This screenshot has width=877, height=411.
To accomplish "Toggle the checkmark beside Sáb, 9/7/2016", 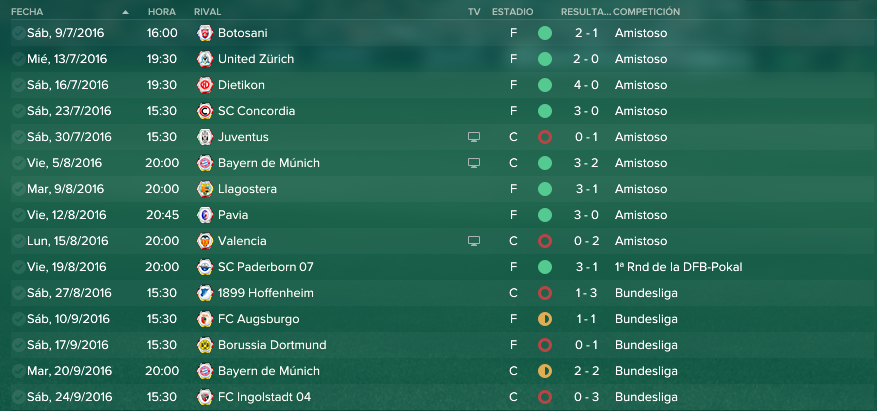I will coord(18,33).
